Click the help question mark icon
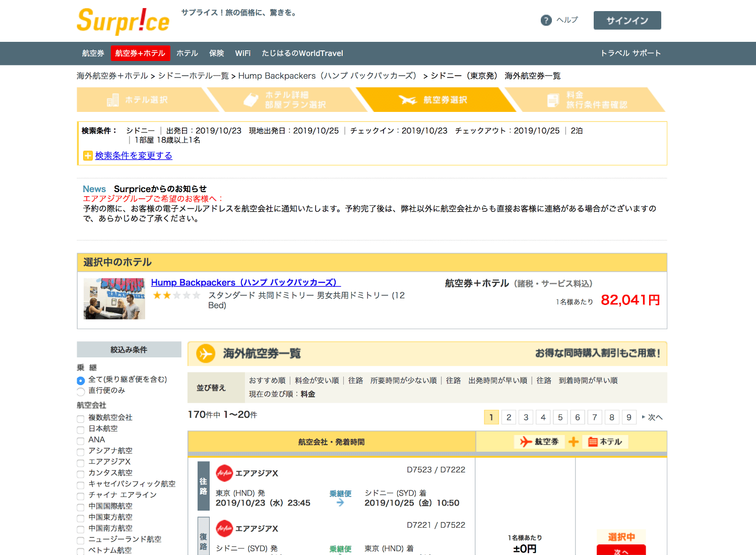Image resolution: width=756 pixels, height=555 pixels. 546,20
